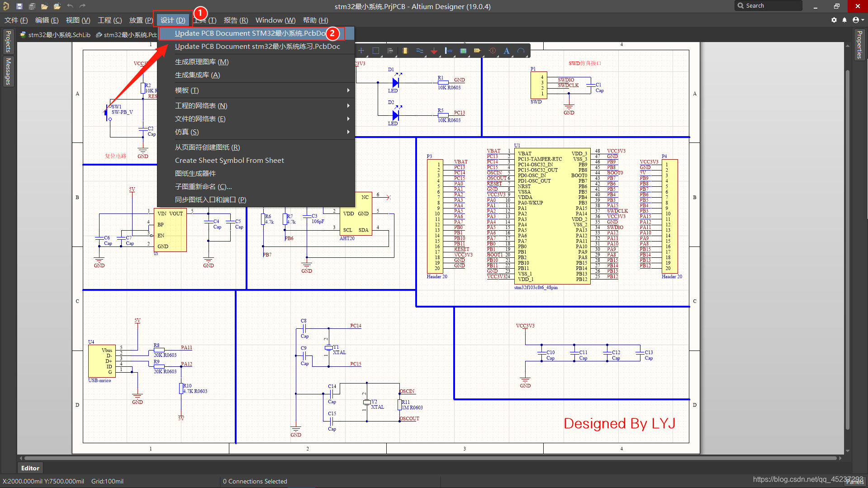Select the Place Sheet Symbol tool
This screenshot has width=868, height=488.
[463, 51]
